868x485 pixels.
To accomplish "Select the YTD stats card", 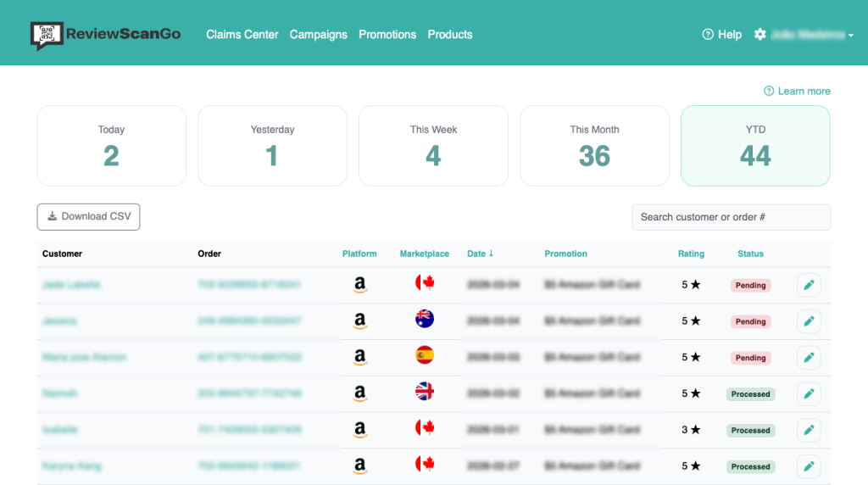I will click(755, 146).
